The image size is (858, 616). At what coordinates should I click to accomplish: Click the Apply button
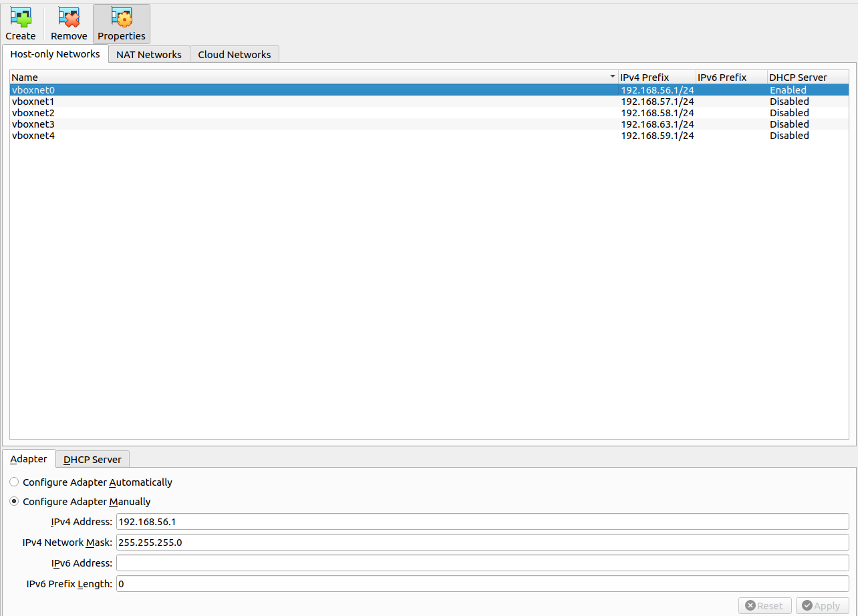[822, 606]
